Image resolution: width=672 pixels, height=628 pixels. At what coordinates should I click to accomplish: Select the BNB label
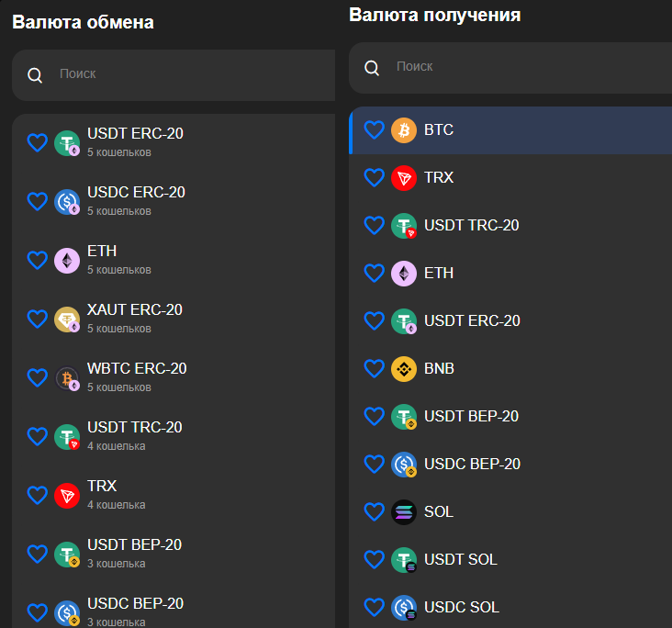click(439, 369)
